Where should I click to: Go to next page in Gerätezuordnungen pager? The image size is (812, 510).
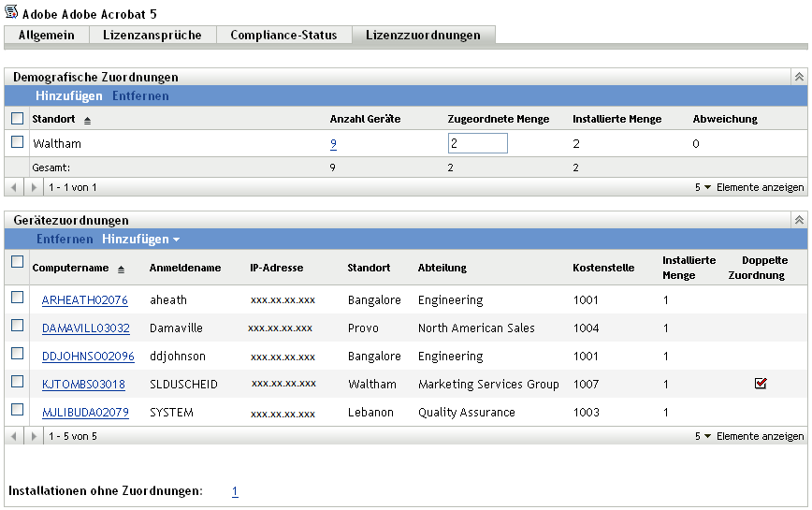pos(36,436)
